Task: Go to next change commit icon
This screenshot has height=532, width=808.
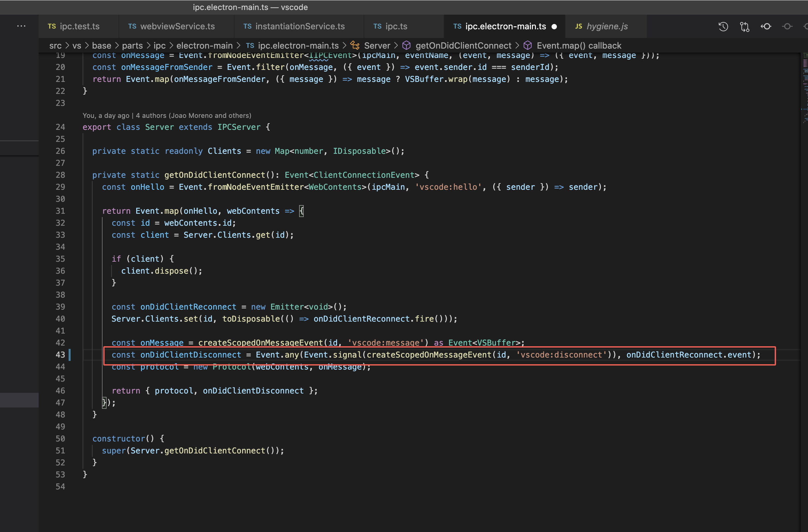Action: (x=787, y=26)
